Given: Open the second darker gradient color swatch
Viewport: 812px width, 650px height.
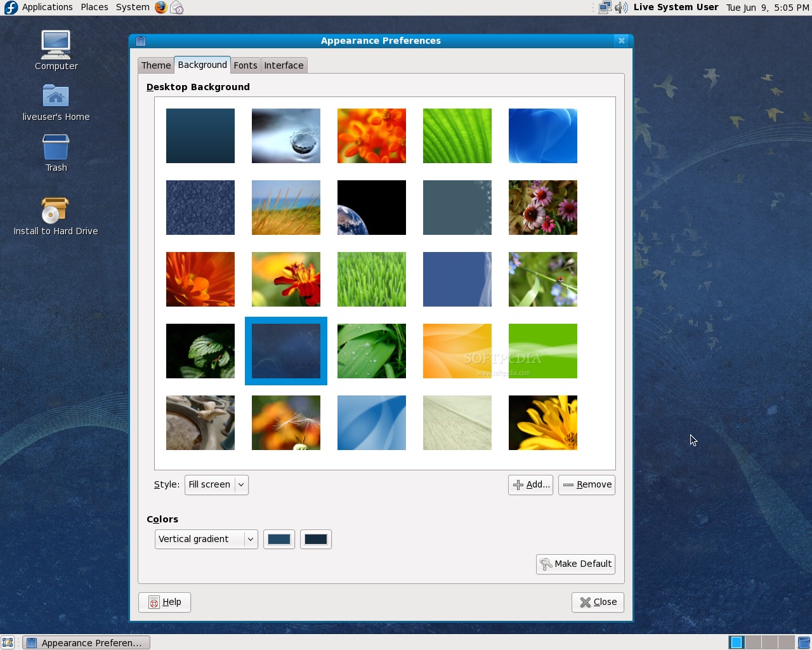Looking at the screenshot, I should tap(316, 539).
